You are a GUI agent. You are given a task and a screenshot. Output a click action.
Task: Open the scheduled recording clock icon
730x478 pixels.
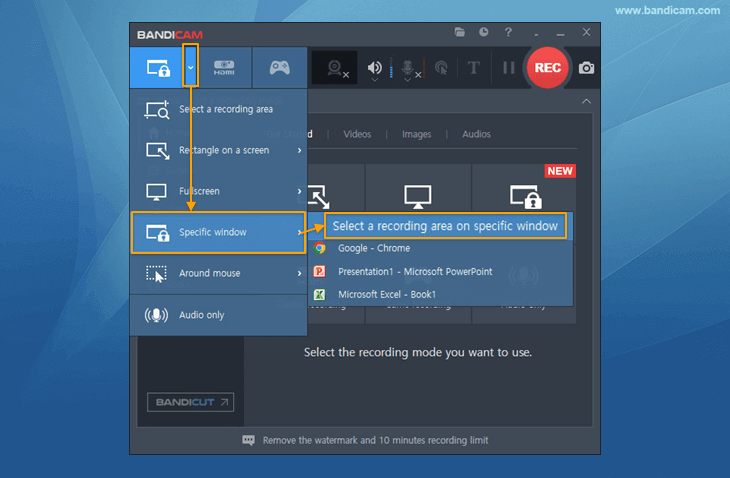(484, 32)
